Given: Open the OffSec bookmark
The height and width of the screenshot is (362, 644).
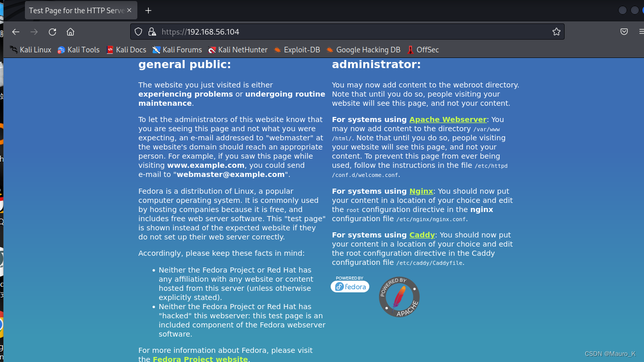Looking at the screenshot, I should 423,50.
